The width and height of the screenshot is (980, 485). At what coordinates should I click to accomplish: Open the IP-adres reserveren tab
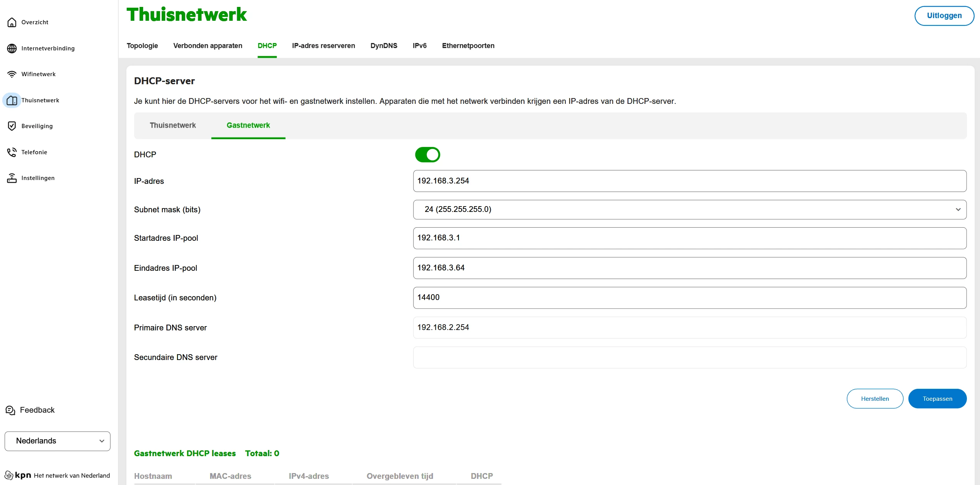(323, 46)
